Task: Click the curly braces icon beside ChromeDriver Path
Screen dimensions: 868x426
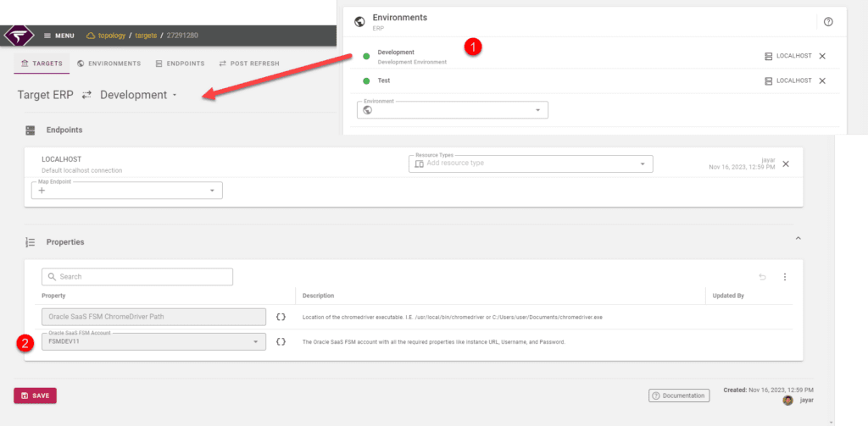Action: [x=281, y=317]
